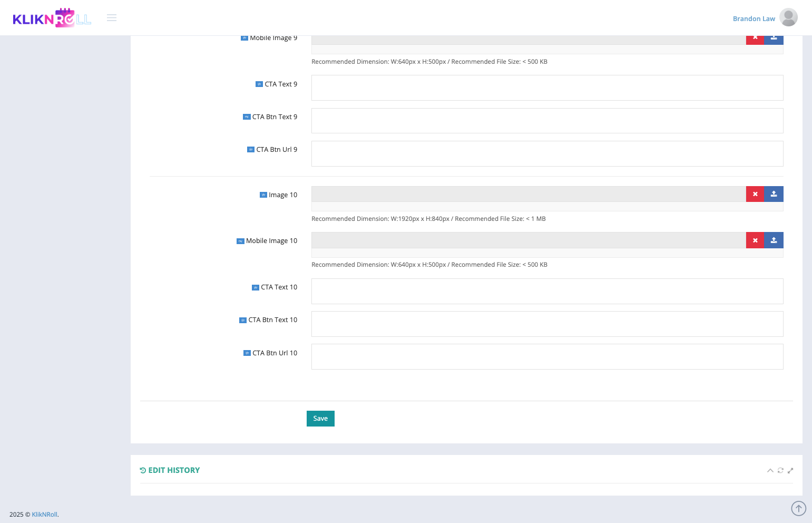The height and width of the screenshot is (523, 812).
Task: Click the flag icon beside Image 10
Action: coord(263,195)
